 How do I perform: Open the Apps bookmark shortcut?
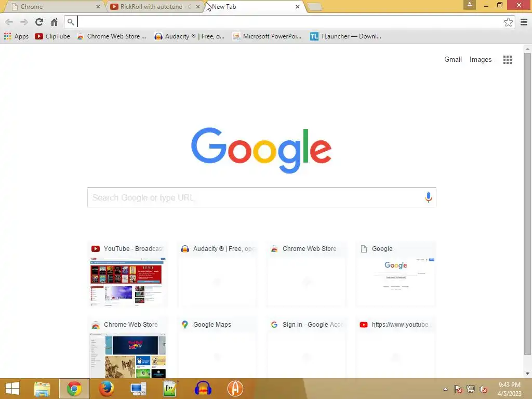pos(16,36)
